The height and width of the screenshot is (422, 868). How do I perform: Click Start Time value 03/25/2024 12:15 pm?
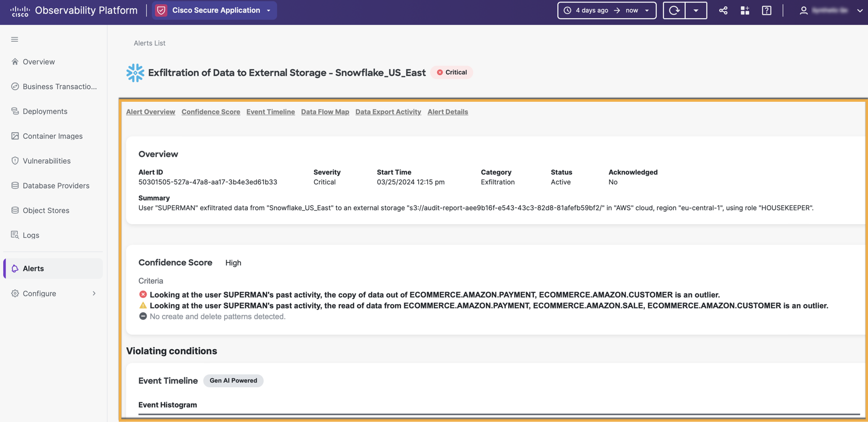point(411,182)
